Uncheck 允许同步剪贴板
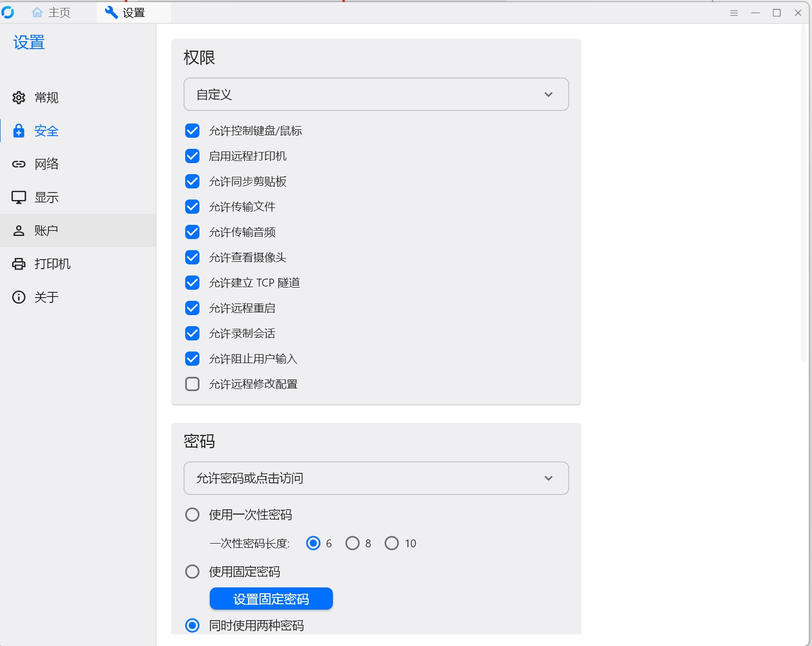 (x=193, y=182)
